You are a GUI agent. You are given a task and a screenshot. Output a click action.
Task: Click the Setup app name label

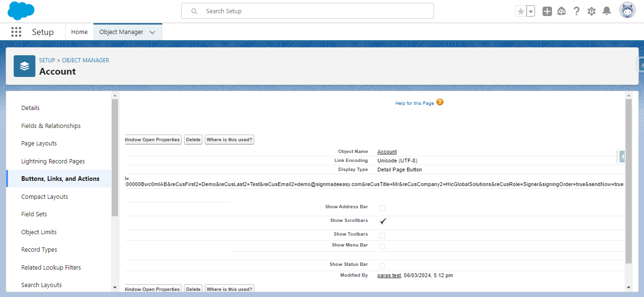43,32
